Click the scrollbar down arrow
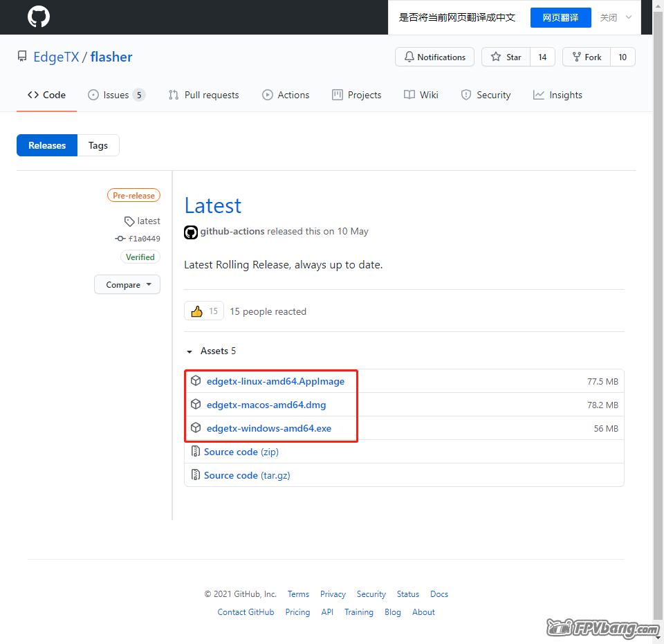This screenshot has height=644, width=664. (x=658, y=638)
